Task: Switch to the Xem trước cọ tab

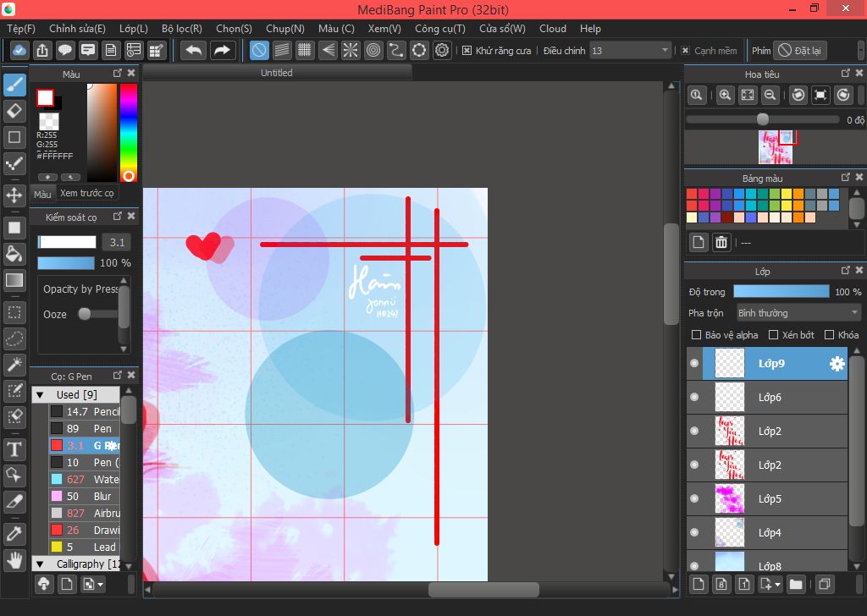Action: (x=86, y=193)
